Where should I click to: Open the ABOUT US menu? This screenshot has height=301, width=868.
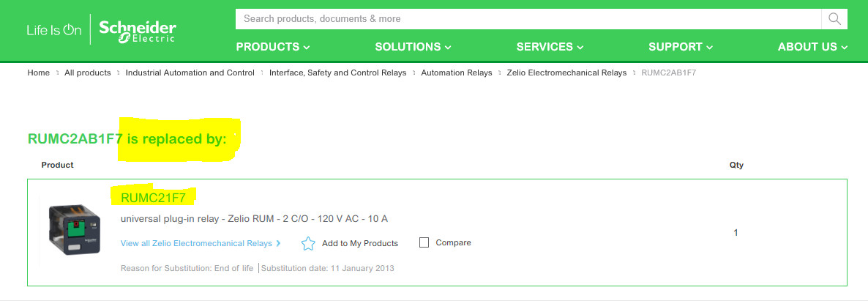[812, 47]
